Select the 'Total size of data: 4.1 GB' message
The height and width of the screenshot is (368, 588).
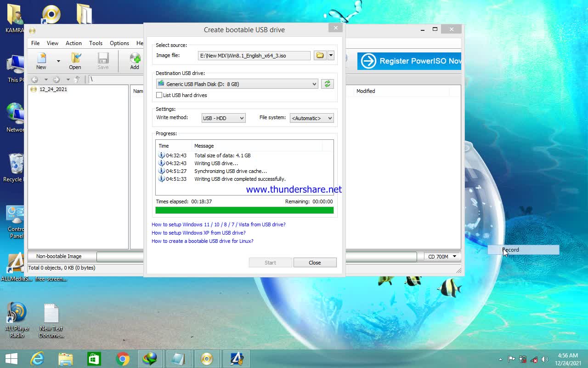222,155
